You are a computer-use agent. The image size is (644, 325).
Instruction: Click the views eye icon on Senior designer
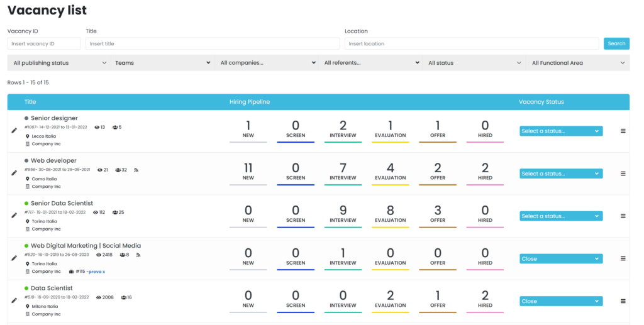pos(97,127)
